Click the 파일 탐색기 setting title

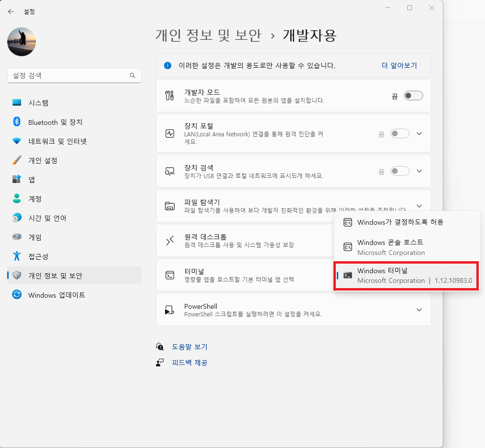(202, 202)
